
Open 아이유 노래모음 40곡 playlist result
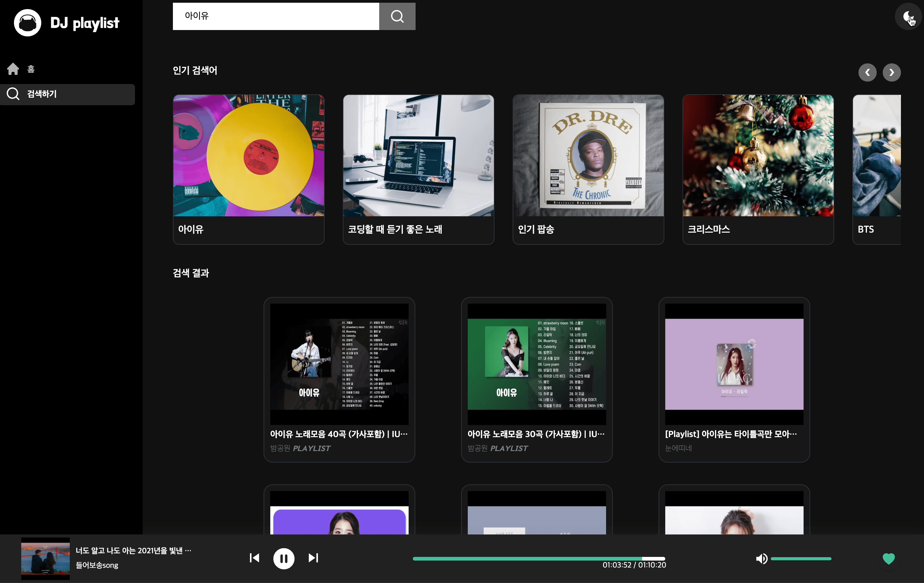(339, 379)
